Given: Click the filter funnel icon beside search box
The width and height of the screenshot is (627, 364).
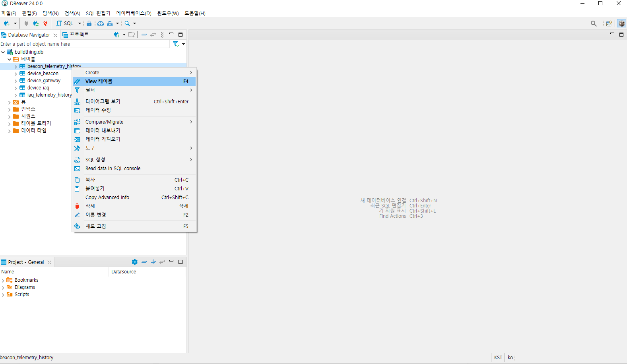Looking at the screenshot, I should tap(176, 44).
